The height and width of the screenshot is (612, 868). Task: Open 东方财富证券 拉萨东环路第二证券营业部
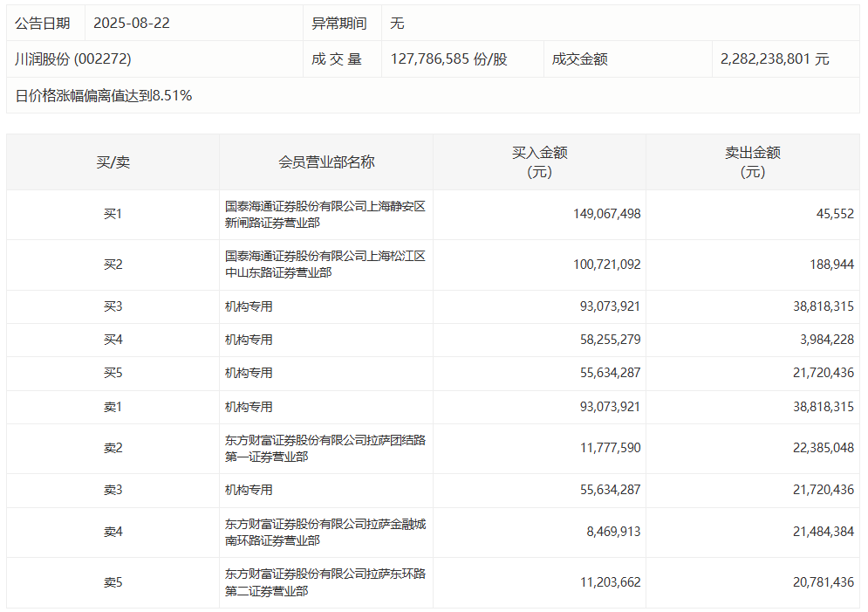pyautogui.click(x=325, y=582)
